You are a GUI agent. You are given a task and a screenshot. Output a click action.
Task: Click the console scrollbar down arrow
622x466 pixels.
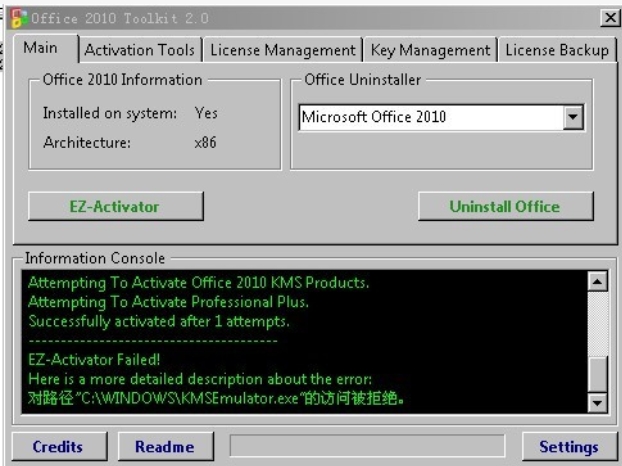[x=597, y=403]
